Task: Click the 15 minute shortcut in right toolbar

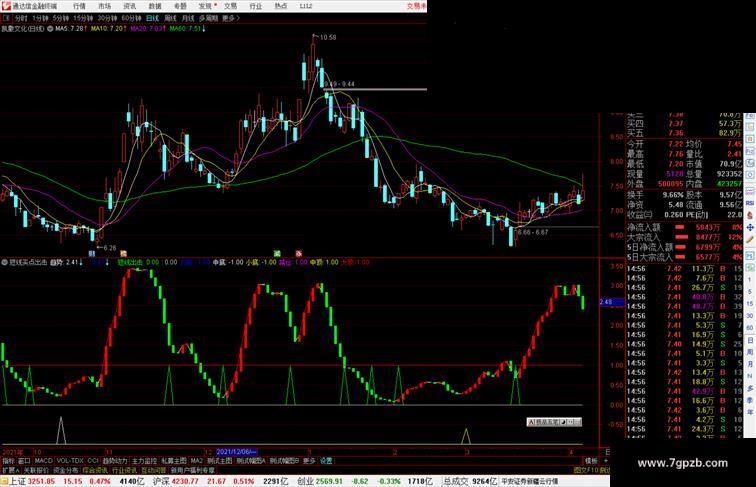Action: [x=750, y=304]
